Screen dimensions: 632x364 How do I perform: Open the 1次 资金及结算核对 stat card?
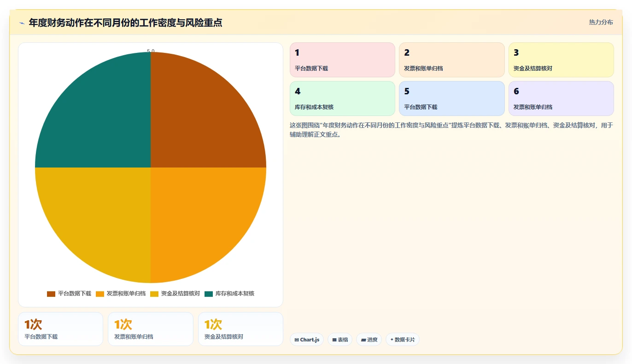240,329
